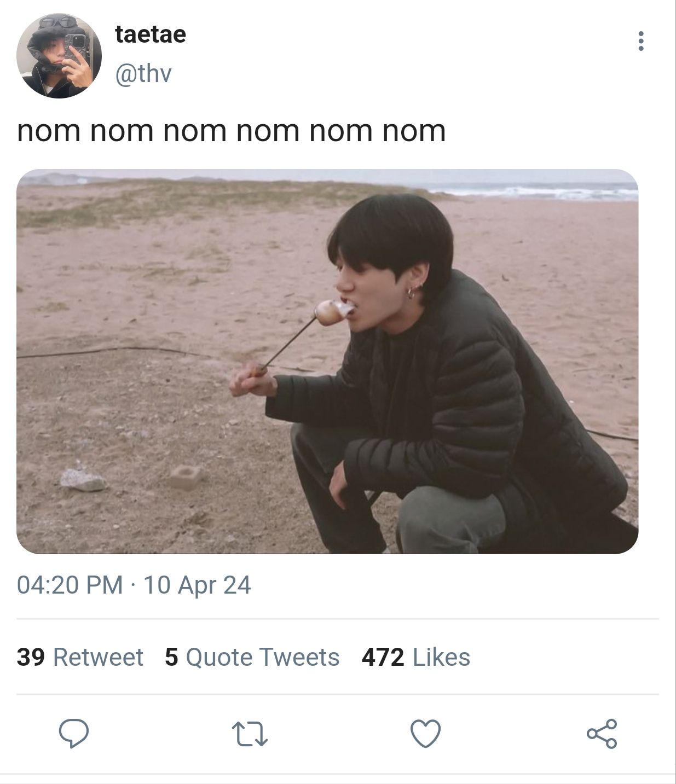Click the 04:20 PM timestamp
Viewport: 676px width, 784px height.
click(70, 585)
